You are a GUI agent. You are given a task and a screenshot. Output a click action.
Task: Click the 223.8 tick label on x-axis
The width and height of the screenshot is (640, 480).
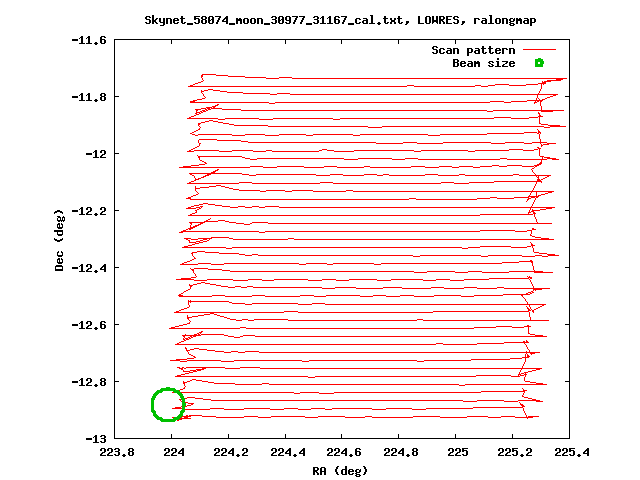(117, 452)
